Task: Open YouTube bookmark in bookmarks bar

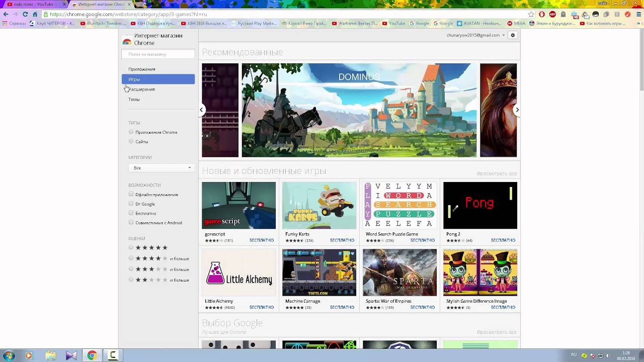Action: [393, 23]
